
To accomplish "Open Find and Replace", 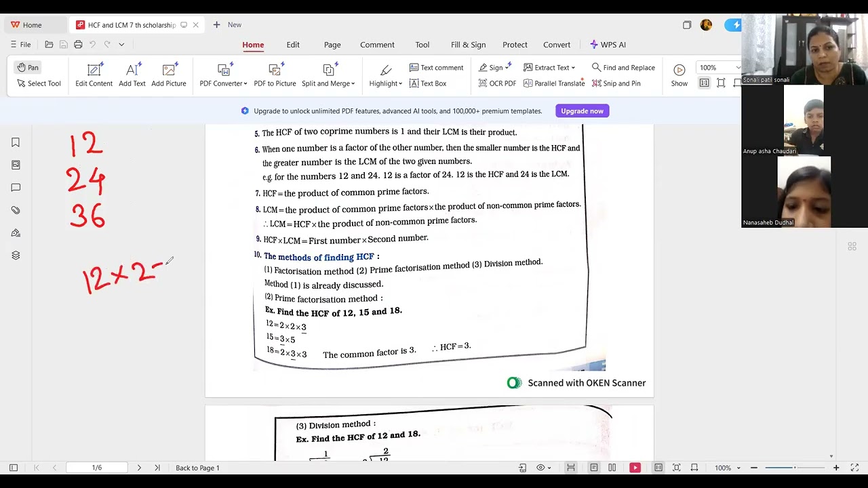I will 623,67.
